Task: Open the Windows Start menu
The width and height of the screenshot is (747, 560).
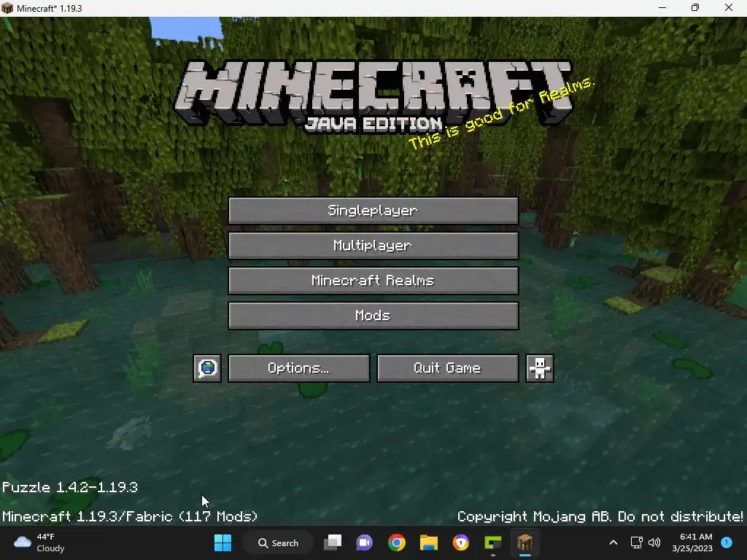Action: tap(222, 542)
